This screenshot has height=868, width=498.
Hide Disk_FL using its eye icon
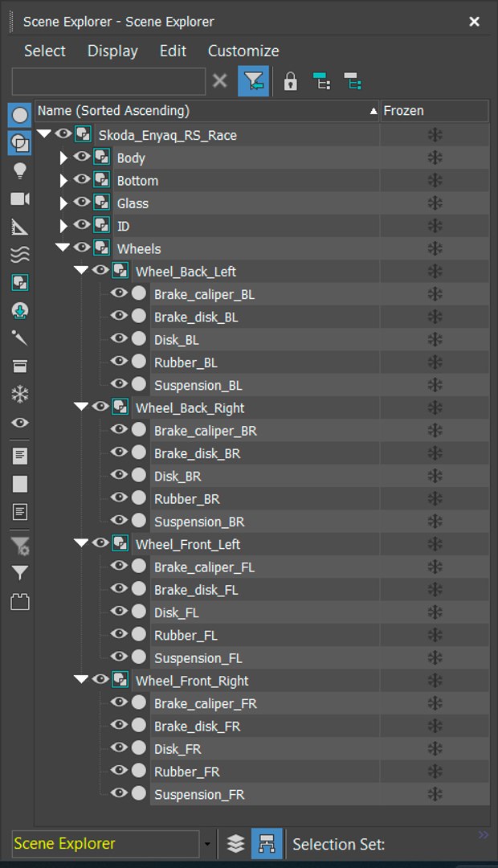(x=119, y=611)
